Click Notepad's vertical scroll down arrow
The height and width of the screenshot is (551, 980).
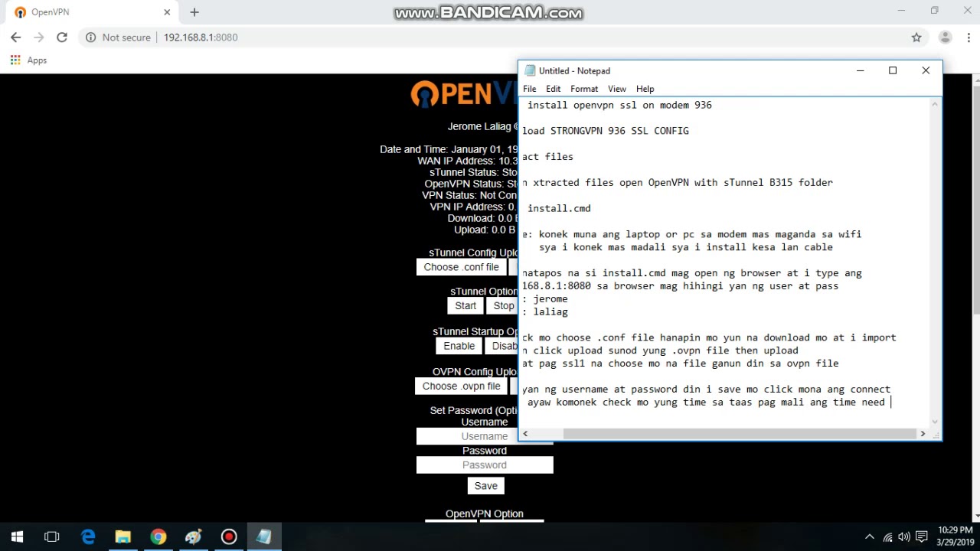[x=935, y=421]
